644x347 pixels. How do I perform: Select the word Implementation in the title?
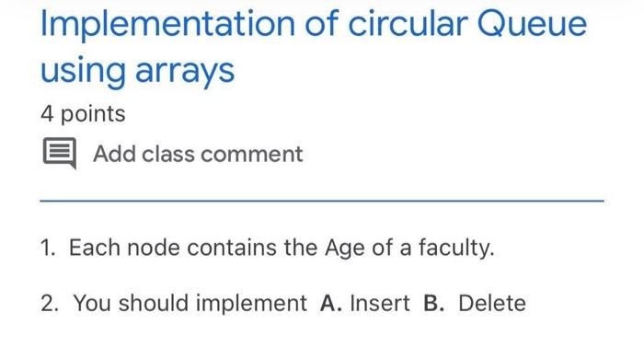167,24
